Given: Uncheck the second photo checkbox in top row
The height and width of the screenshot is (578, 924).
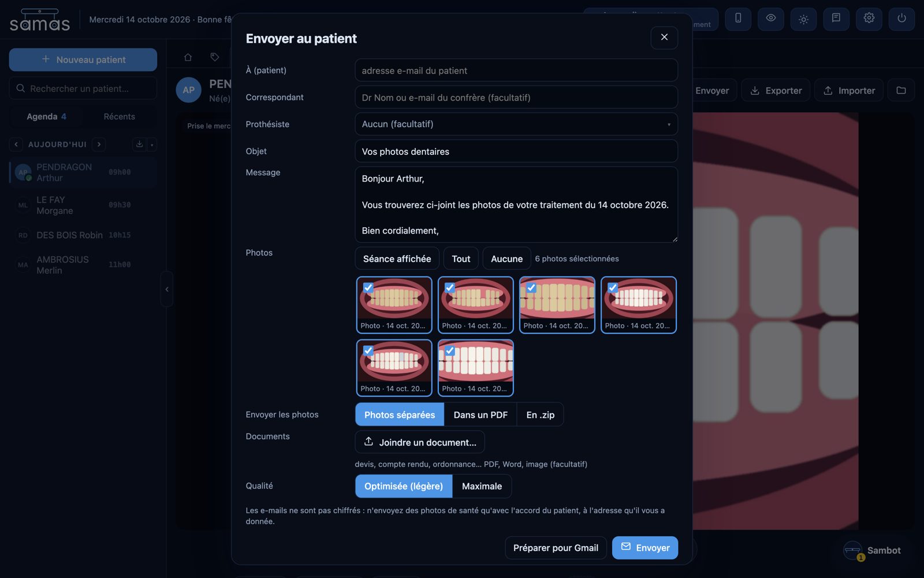Looking at the screenshot, I should [449, 287].
